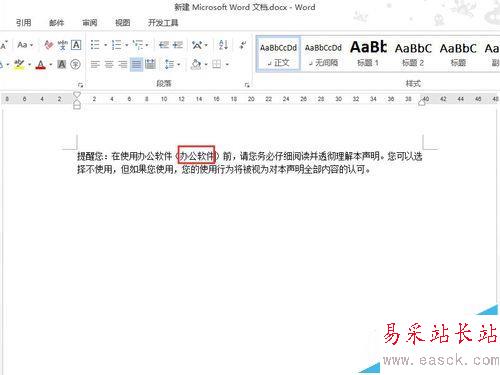Screen dimensions: 500x375
Task: Open the multilevel list dropdown
Action: tap(147, 45)
